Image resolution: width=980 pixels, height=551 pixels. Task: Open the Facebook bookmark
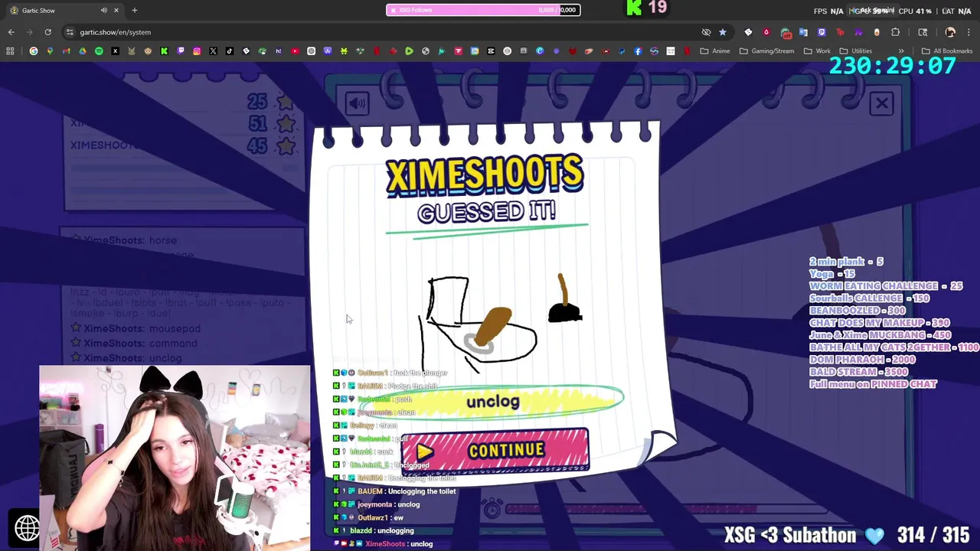coord(638,51)
